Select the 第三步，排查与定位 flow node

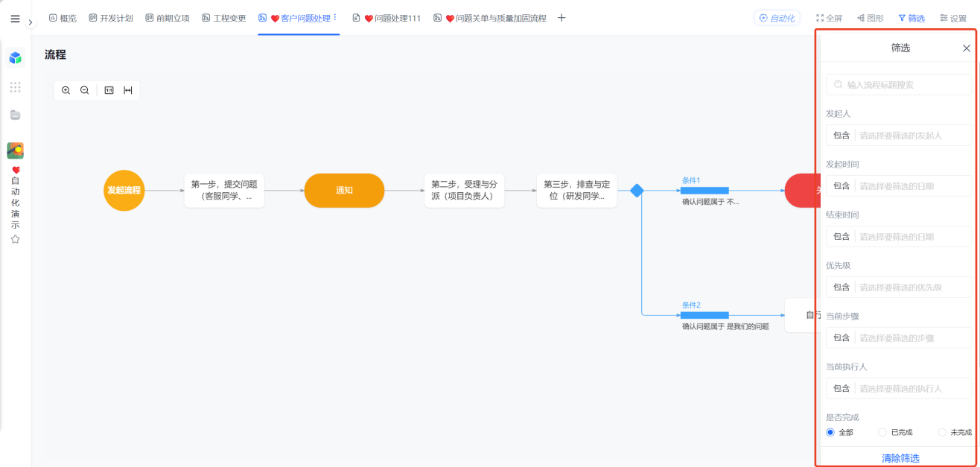576,191
